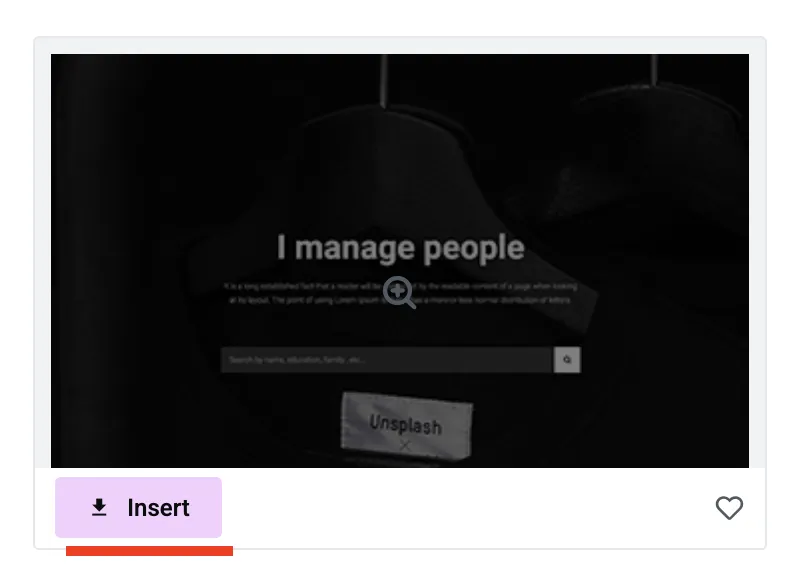Click the red bar beneath Insert
This screenshot has height=582, width=804.
(x=149, y=551)
